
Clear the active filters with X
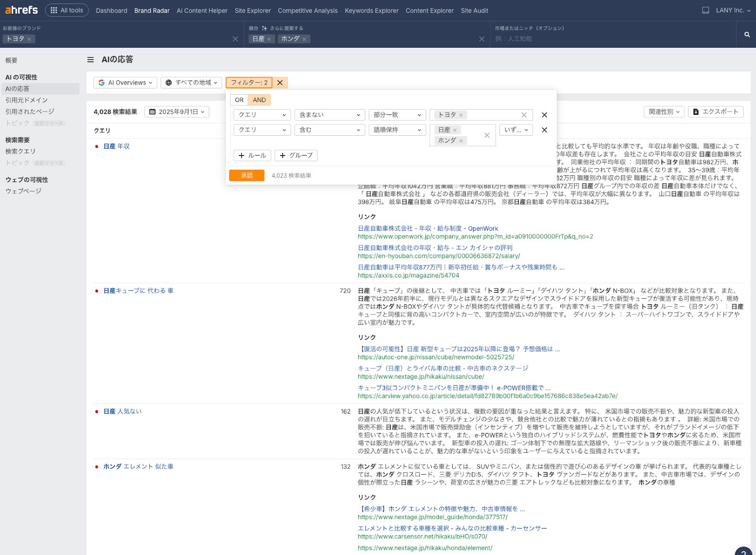pos(280,83)
